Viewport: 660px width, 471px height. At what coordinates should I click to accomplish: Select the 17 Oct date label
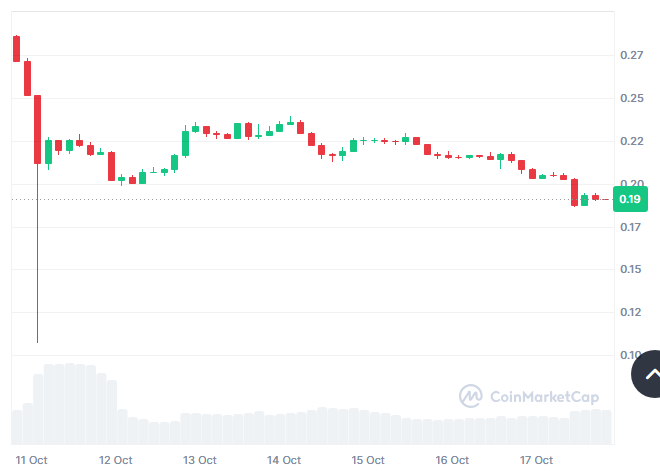coord(536,460)
